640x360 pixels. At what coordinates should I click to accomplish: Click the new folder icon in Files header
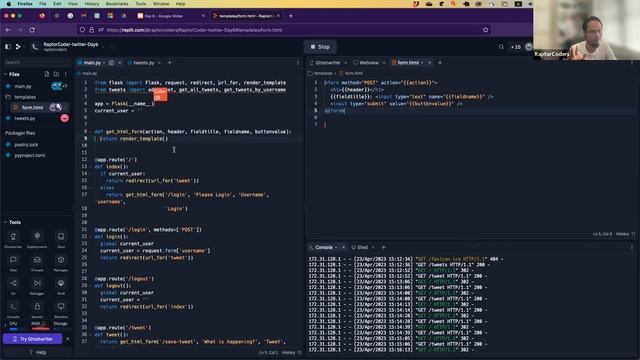point(56,74)
